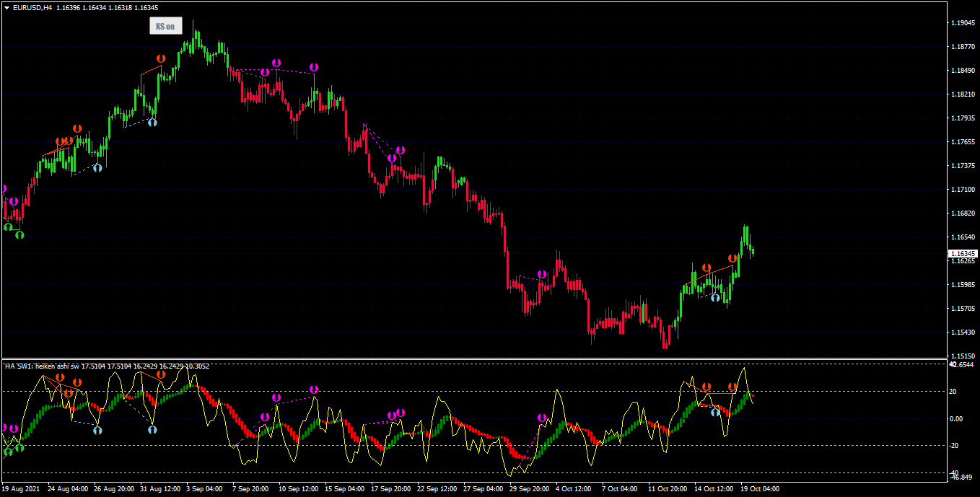The width and height of the screenshot is (980, 497).
Task: Click the "HA SW1: heiken ashi sw" indicator label
Action: (x=42, y=366)
